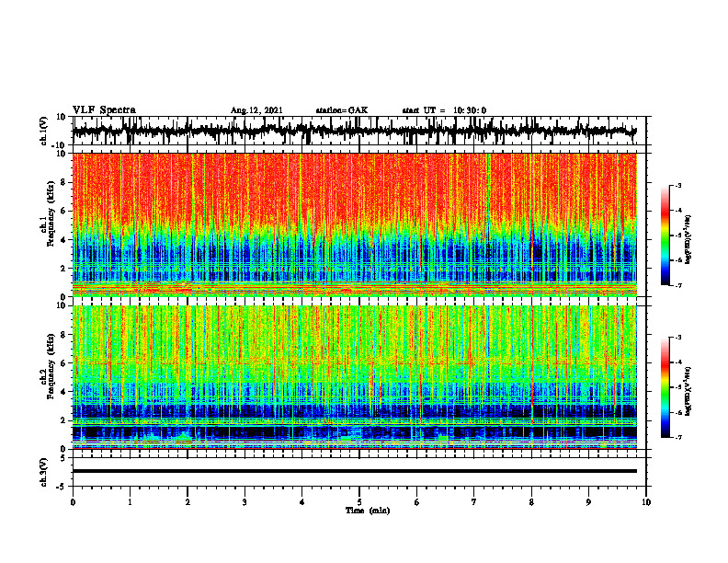Viewport: 728px width, 563px height.
Task: Click the "Time (min)" x-axis label
Action: pos(368,511)
